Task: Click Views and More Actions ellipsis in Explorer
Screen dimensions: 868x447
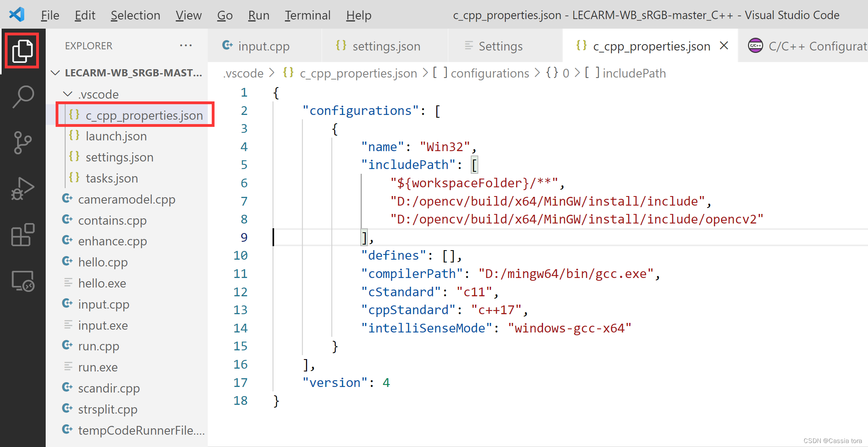Action: point(186,45)
